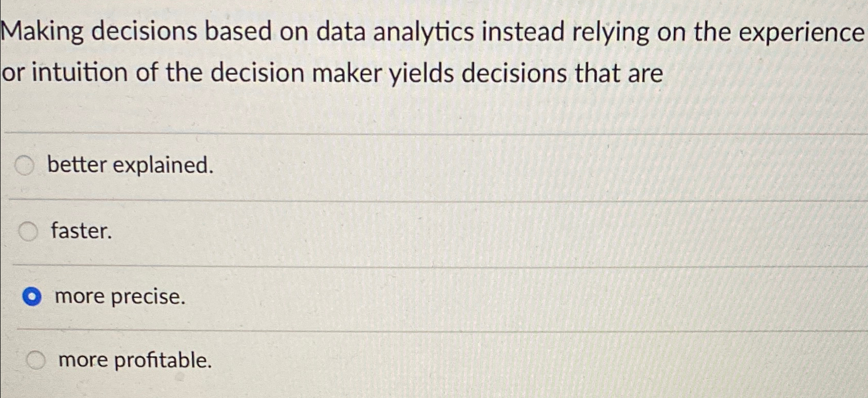Click the 'better explained.' answer text
The height and width of the screenshot is (398, 868).
130,165
